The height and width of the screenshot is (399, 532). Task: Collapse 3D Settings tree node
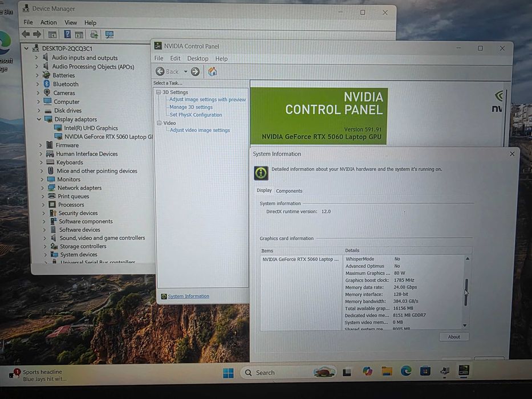(159, 92)
